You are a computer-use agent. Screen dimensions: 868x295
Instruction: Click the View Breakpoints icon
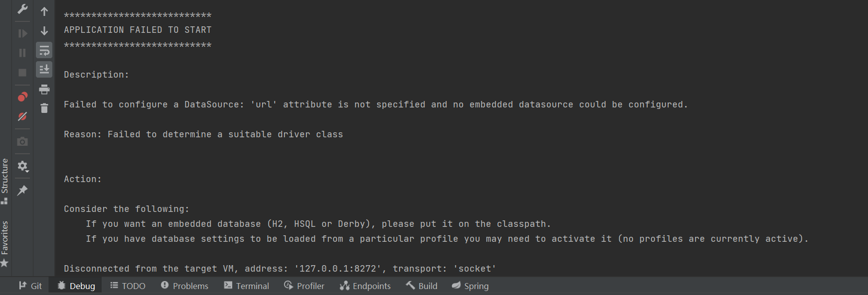22,97
